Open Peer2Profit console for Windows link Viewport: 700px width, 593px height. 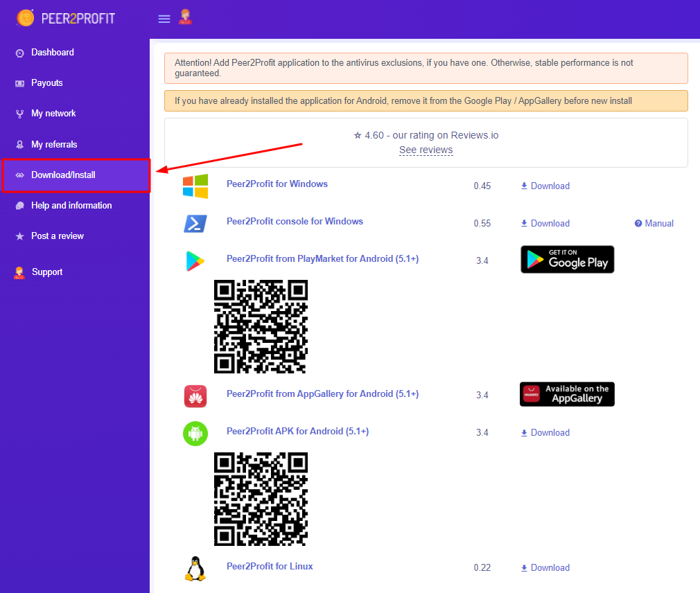(295, 221)
